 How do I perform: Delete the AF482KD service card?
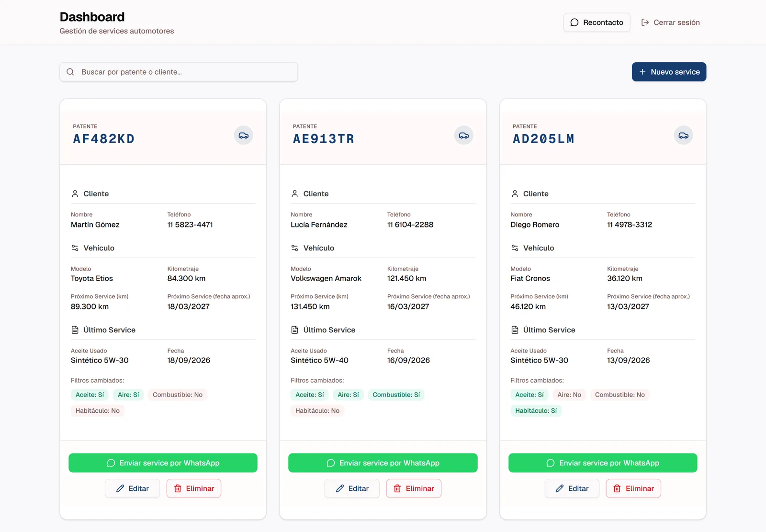194,488
